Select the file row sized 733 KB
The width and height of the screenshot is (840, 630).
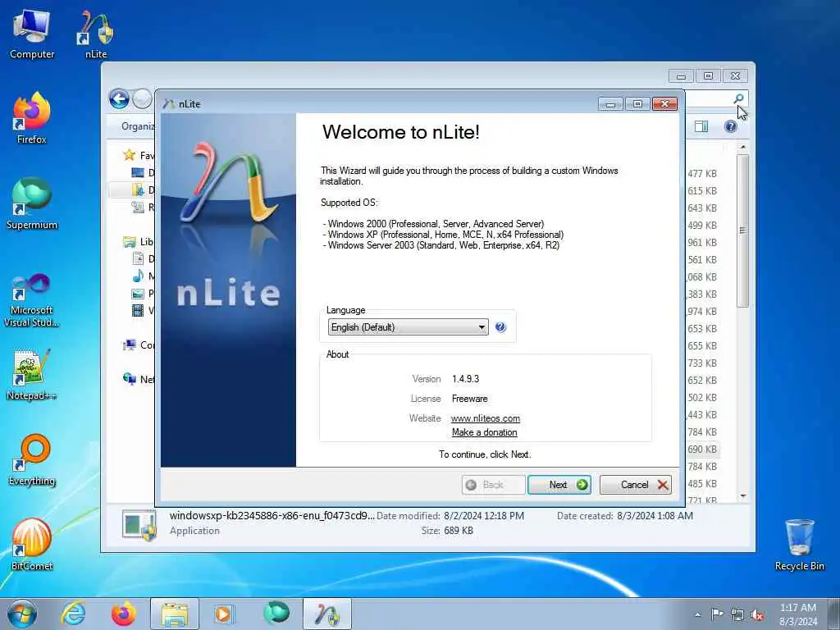pos(702,363)
